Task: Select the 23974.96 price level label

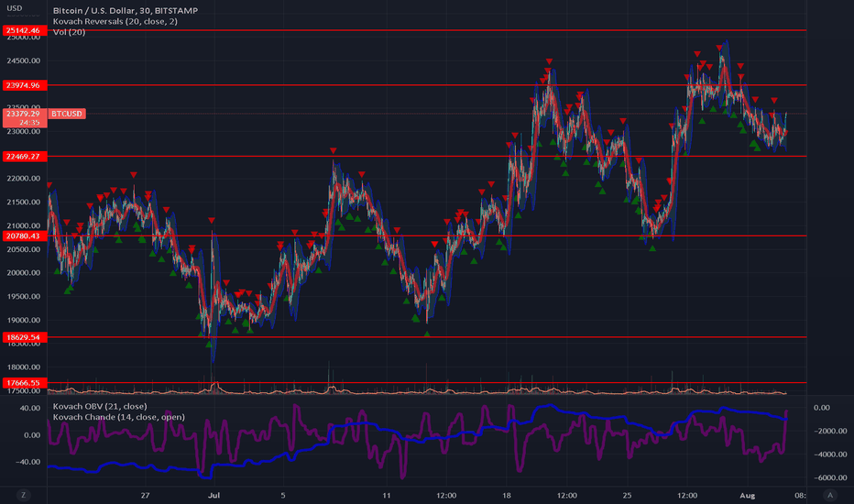Action: click(25, 85)
